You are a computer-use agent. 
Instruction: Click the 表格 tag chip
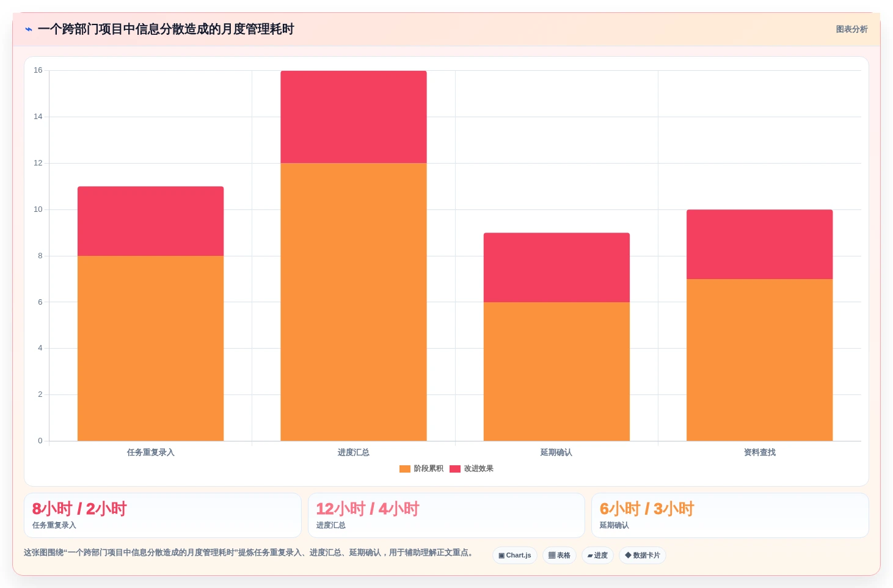[559, 556]
